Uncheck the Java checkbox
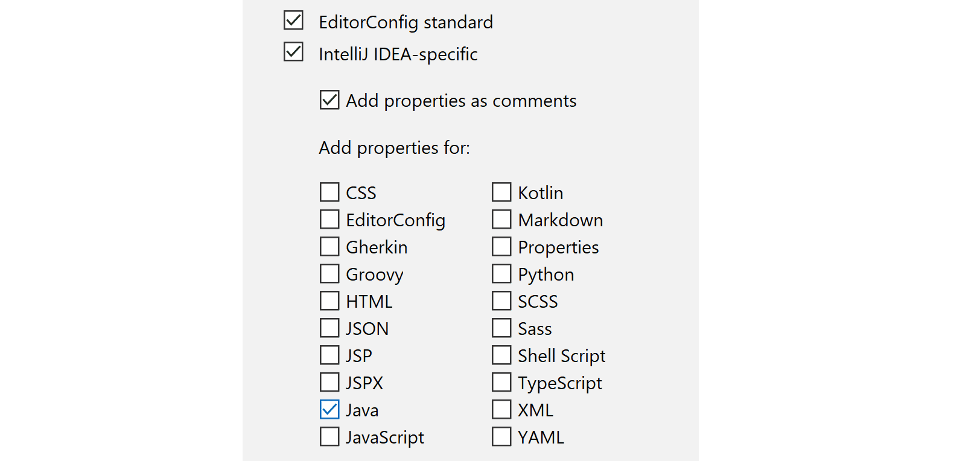 (329, 410)
